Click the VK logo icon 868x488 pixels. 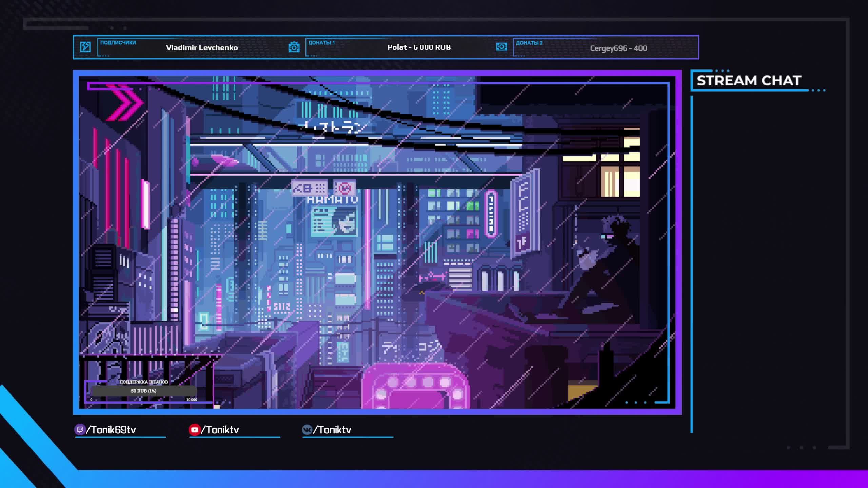click(x=307, y=430)
